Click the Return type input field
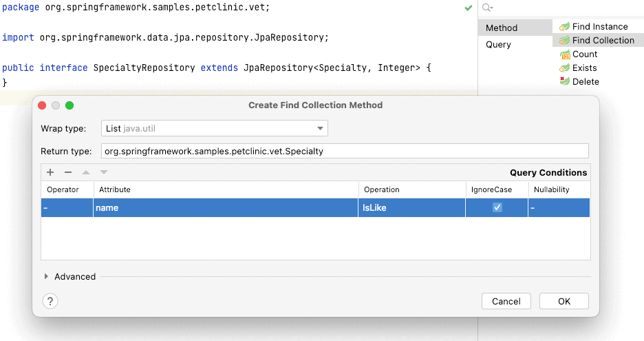This screenshot has height=341, width=644. click(x=344, y=151)
